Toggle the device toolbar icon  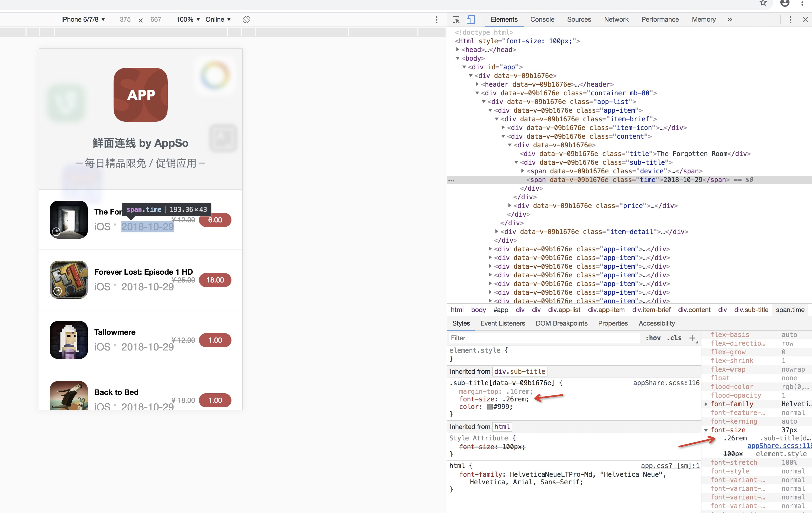click(x=471, y=20)
